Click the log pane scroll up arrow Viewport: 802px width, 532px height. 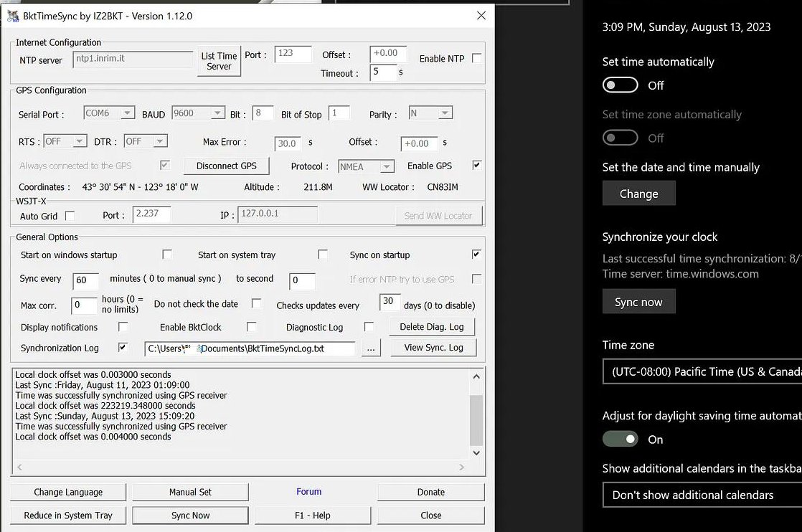tap(476, 377)
